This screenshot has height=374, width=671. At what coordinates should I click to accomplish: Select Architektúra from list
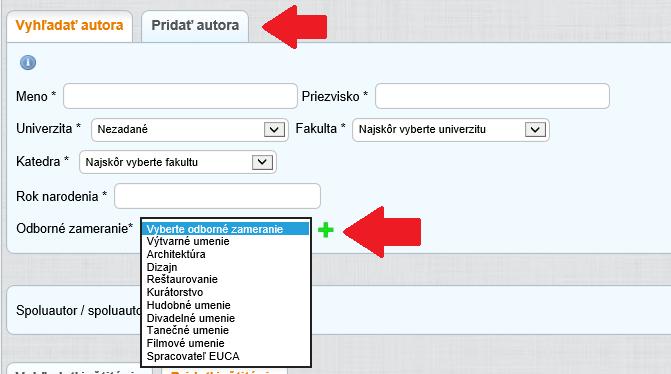pos(226,254)
